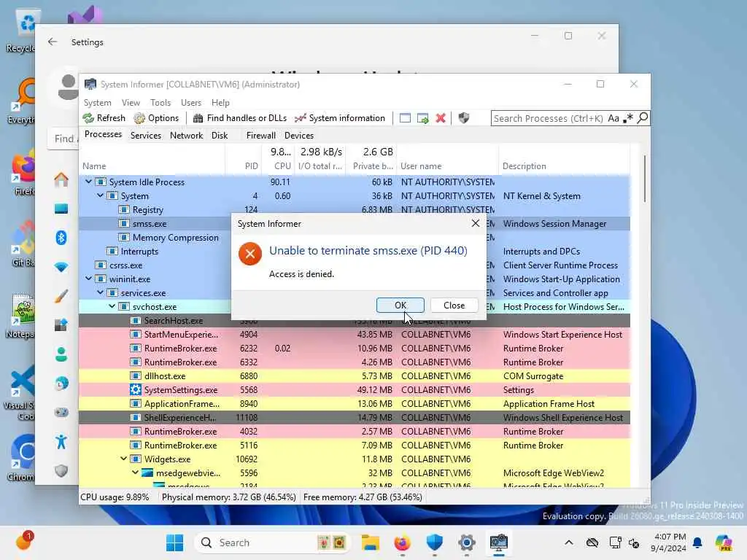The image size is (747, 560).
Task: Open the Windows Start button
Action: coord(174,542)
